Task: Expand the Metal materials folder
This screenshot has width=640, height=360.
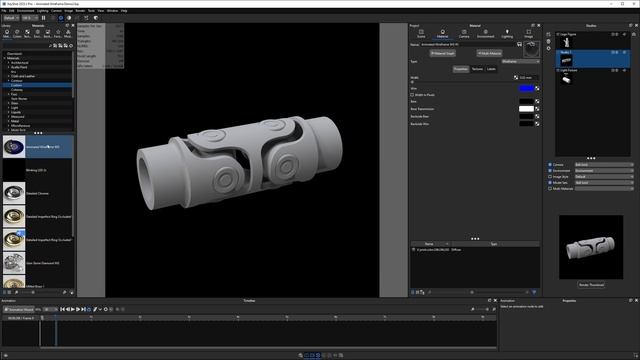Action: [9, 121]
